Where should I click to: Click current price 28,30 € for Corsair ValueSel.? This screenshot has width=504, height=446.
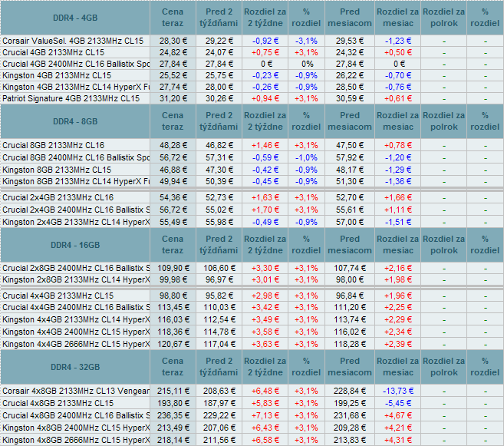[x=173, y=41]
